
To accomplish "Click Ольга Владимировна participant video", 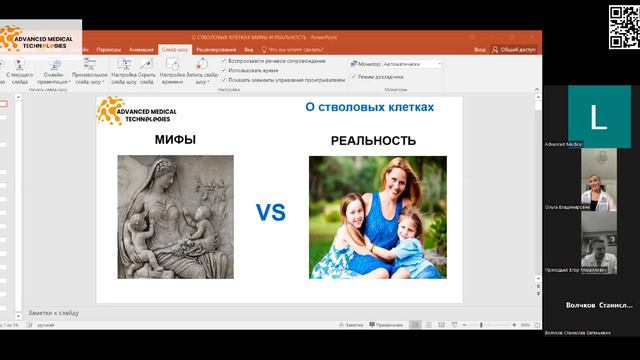I will [x=599, y=180].
